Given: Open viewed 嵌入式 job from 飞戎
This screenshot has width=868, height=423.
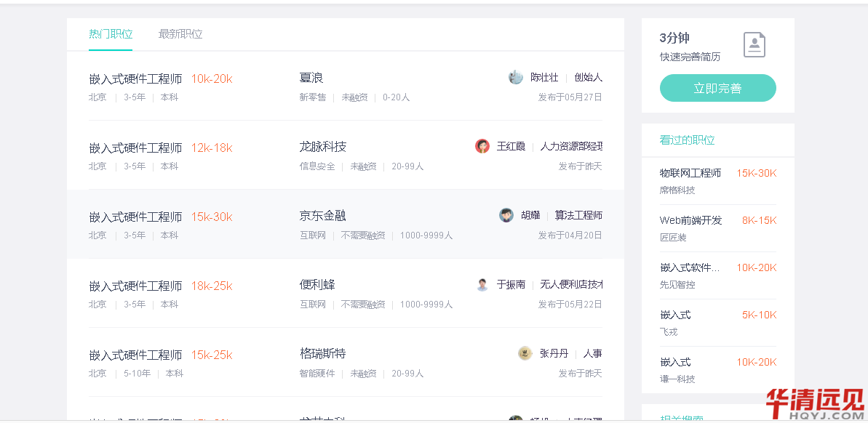Looking at the screenshot, I should click(x=675, y=315).
